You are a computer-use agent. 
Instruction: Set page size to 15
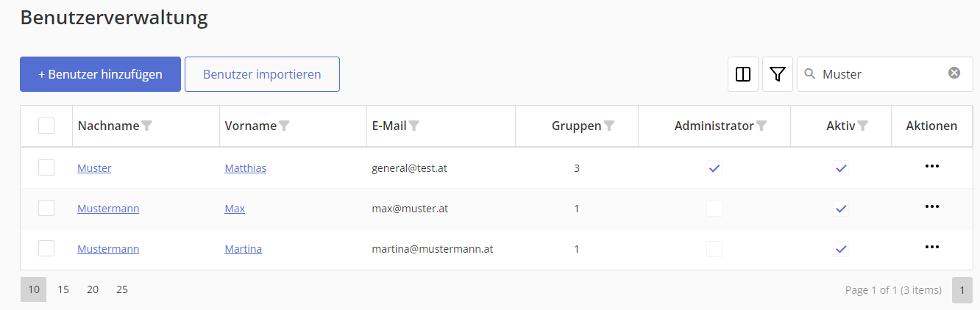click(x=63, y=289)
